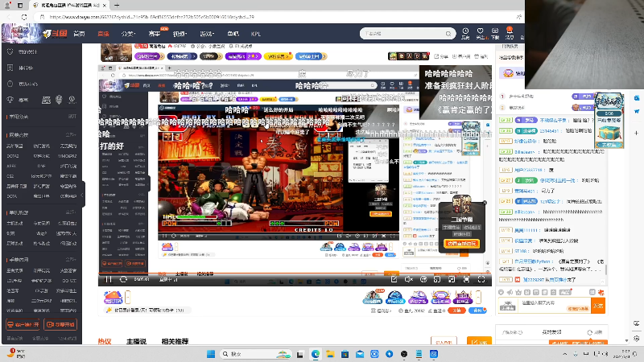Click the taskbar search box
Screen dimensions: 644x362
[x=255, y=354]
